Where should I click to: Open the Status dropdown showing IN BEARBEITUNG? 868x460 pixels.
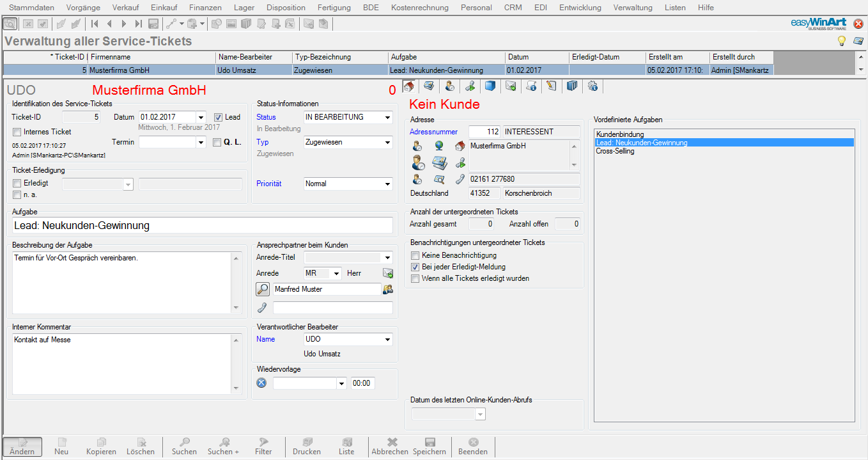point(387,118)
